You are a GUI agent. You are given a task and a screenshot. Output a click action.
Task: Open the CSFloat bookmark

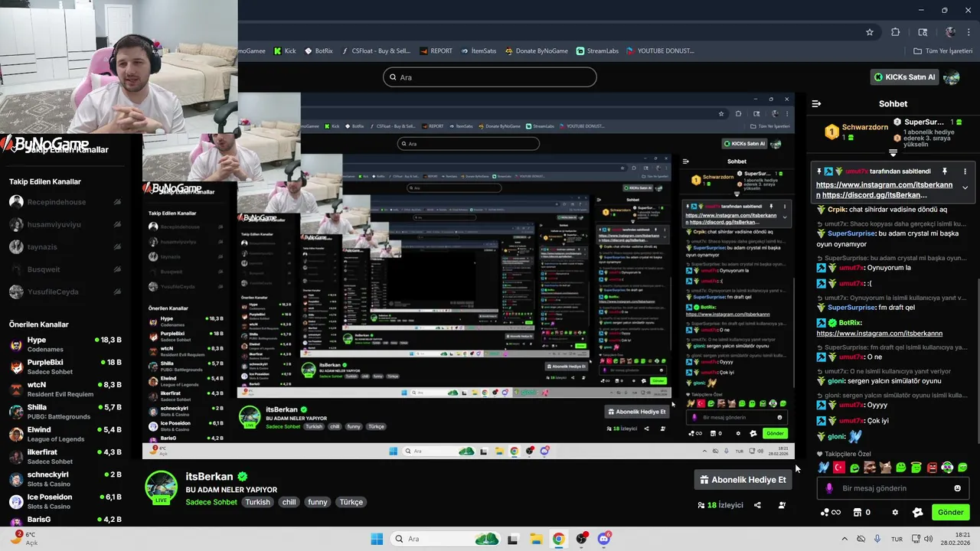coord(375,51)
